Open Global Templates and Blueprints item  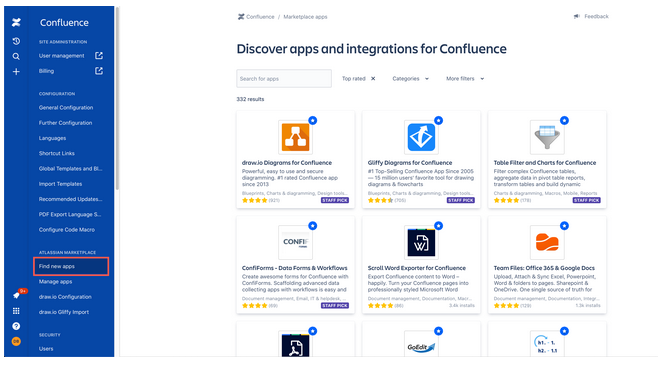coord(70,168)
